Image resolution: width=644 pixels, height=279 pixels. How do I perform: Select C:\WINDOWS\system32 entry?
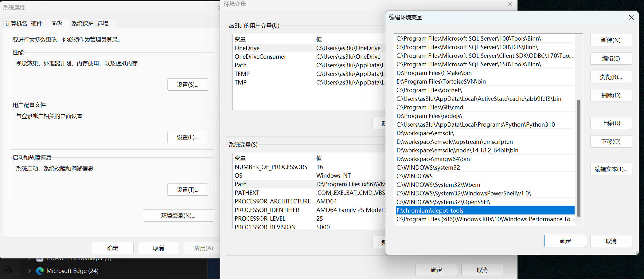[485, 167]
